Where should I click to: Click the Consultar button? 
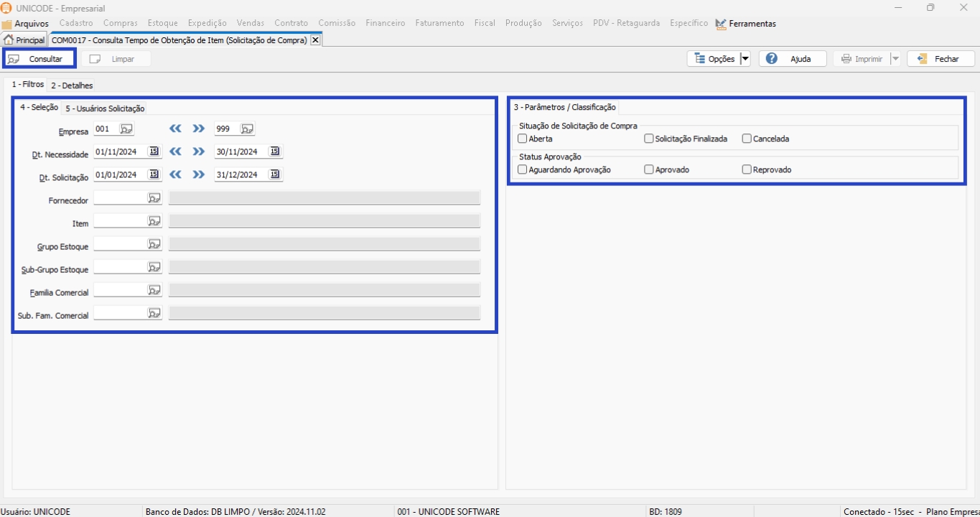click(39, 59)
